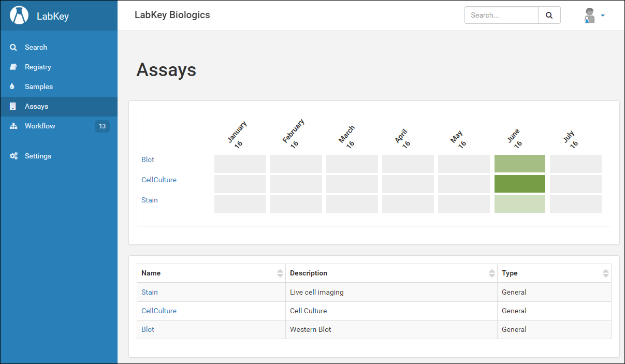Click the 'July 16' heatmap column label

[572, 140]
